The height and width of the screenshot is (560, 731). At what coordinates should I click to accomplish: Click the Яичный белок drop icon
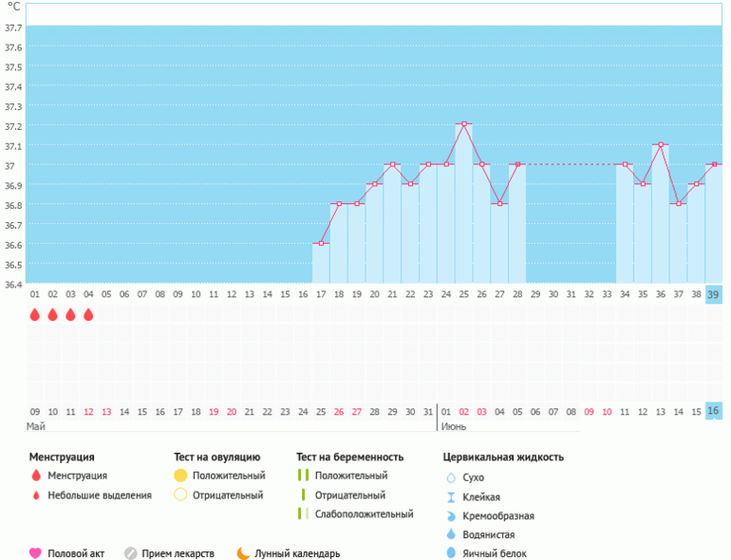pos(451,553)
